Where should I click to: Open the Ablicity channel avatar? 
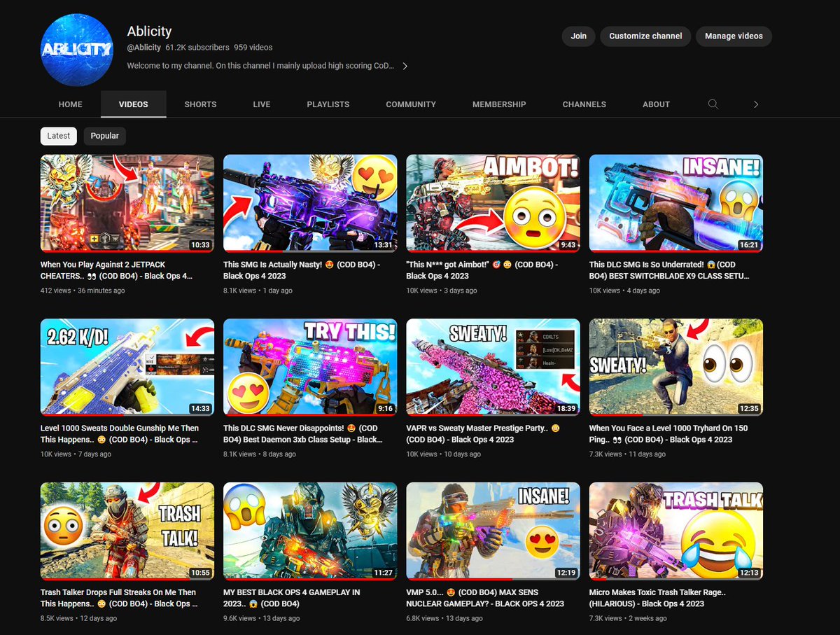pos(77,50)
